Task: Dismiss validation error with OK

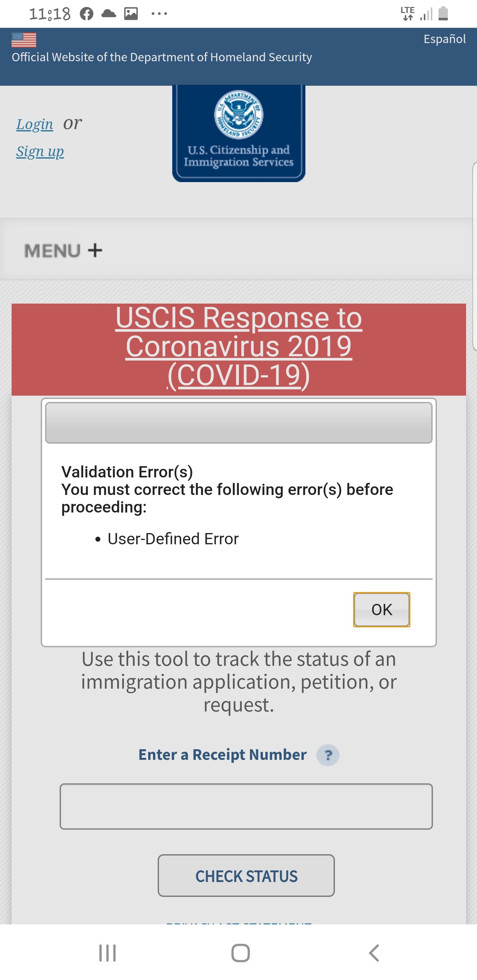Action: [382, 610]
